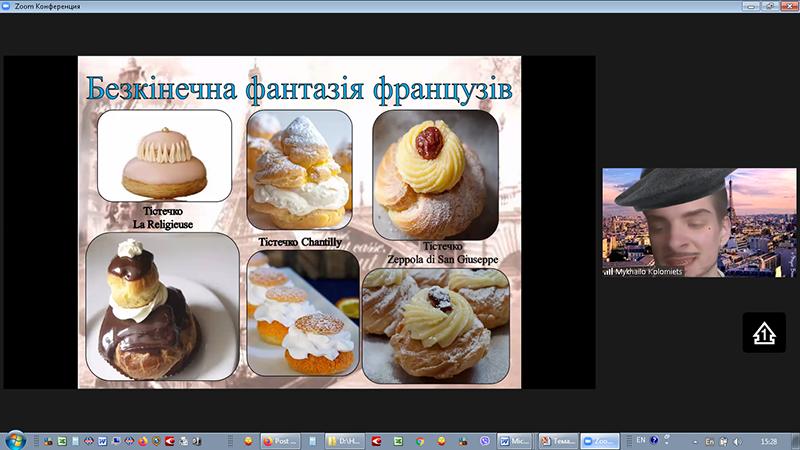Click the Chantilly pastry photo

click(299, 170)
